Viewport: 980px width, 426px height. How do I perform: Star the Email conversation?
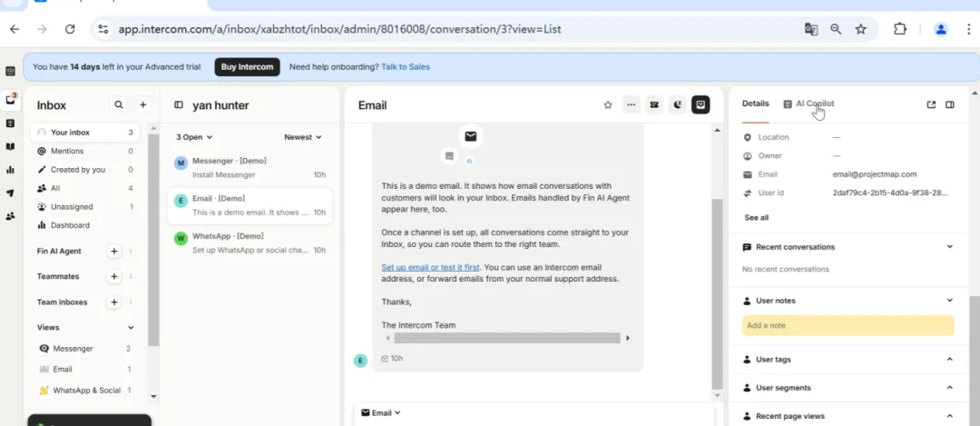608,105
